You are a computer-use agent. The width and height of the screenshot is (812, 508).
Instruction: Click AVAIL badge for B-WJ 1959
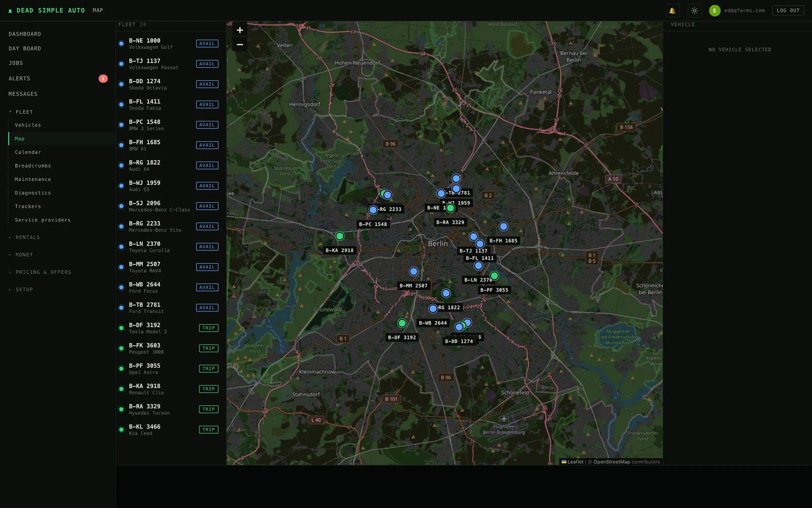tap(207, 186)
